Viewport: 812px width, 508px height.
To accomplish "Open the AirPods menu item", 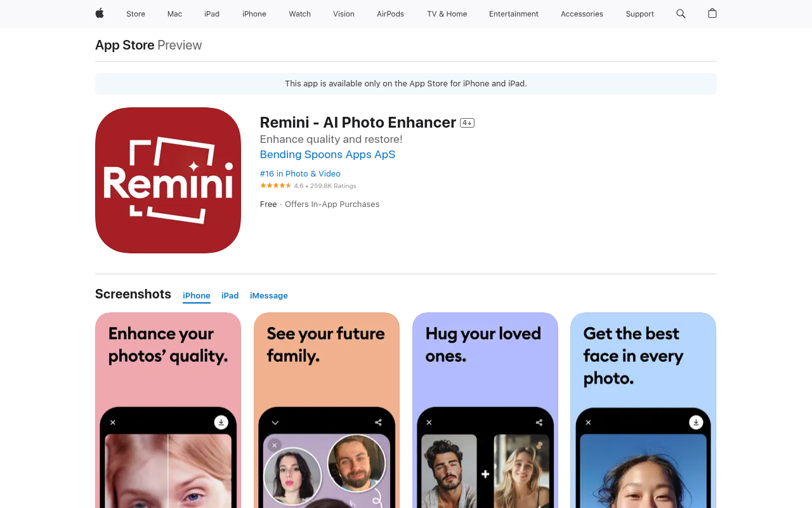I will click(x=390, y=13).
